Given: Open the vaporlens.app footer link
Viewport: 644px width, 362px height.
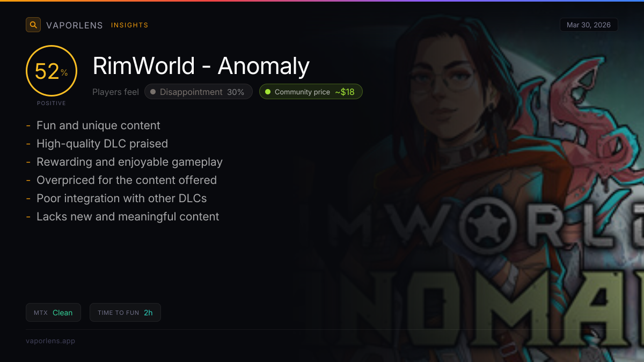Looking at the screenshot, I should click(x=50, y=341).
